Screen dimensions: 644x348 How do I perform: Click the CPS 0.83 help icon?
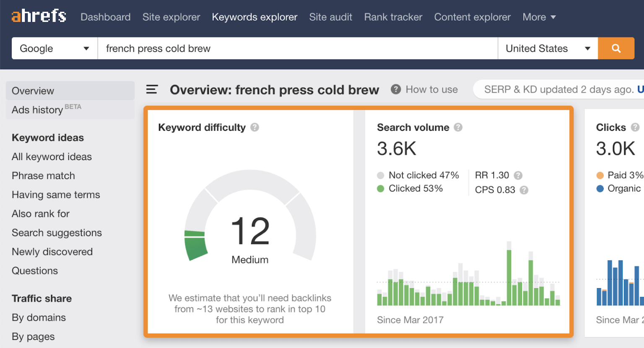524,190
